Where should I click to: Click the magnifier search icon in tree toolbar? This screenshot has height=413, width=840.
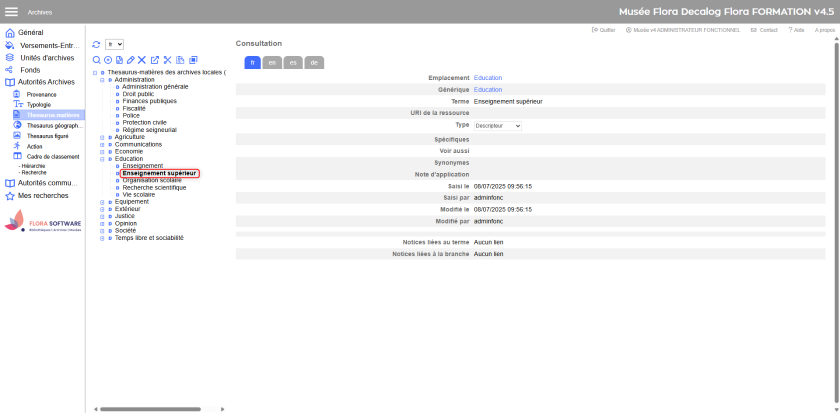[x=96, y=60]
